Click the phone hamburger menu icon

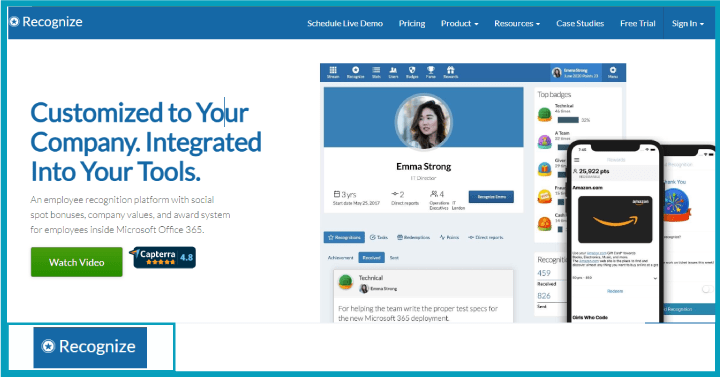576,160
